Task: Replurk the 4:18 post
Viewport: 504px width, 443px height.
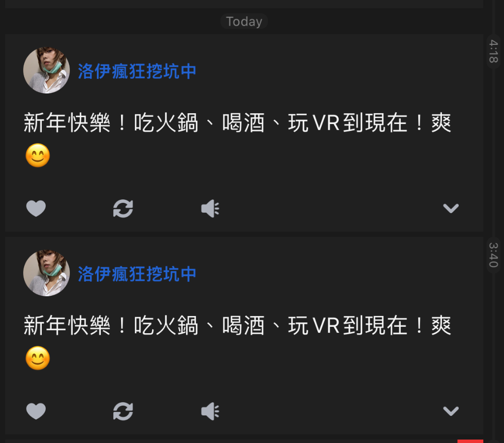Action: point(123,208)
